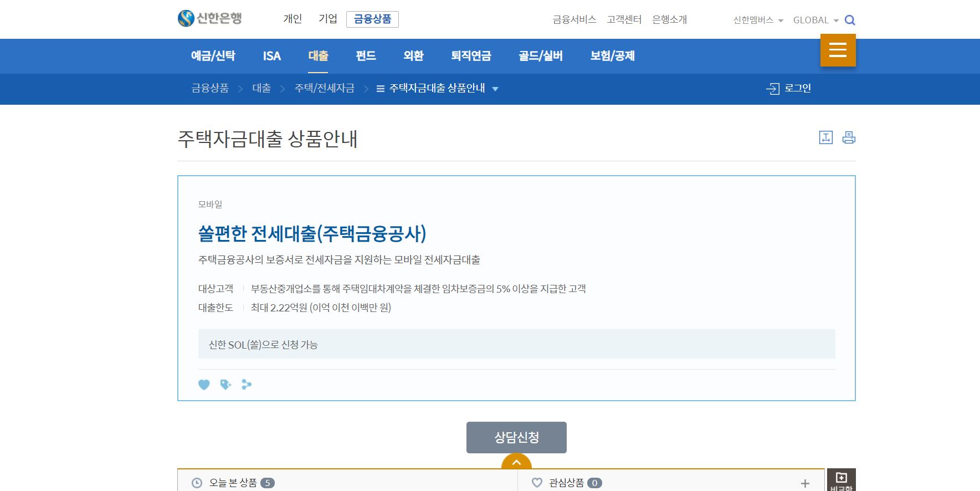Click list icon before 주택자금대출 상품안내
The image size is (980, 491).
pos(381,89)
